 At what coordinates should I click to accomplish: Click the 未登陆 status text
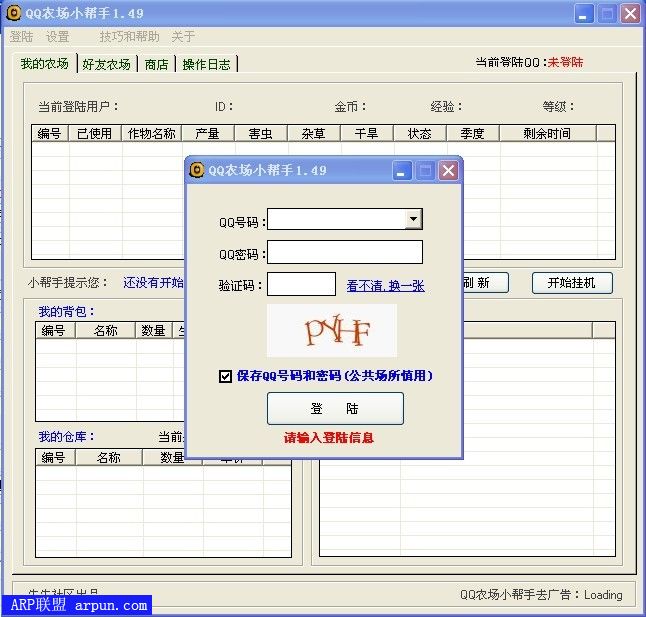(x=565, y=62)
